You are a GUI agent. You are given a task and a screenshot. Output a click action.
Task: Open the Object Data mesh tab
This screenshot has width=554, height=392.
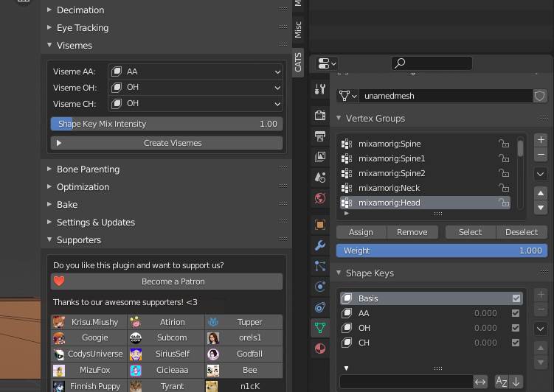click(319, 328)
